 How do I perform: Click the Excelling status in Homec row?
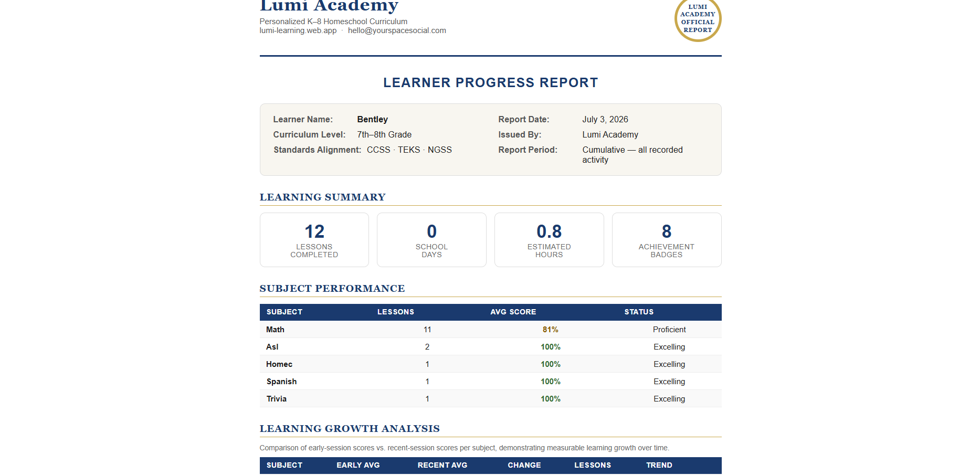pos(669,364)
